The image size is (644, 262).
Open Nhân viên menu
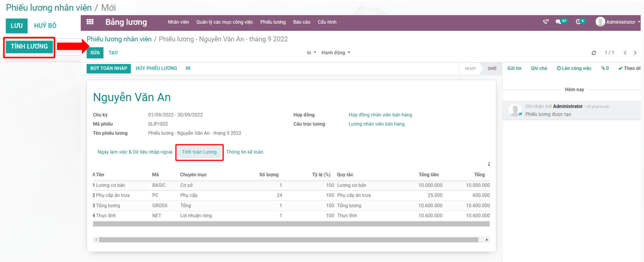click(x=178, y=22)
